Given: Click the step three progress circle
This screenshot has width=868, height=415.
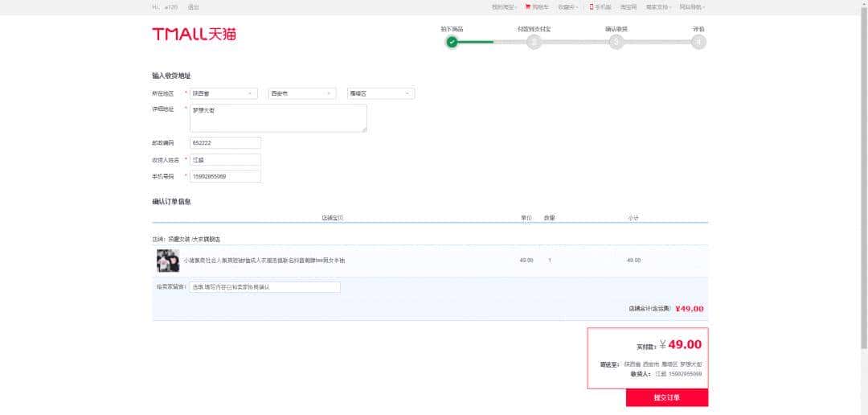Looking at the screenshot, I should [616, 42].
